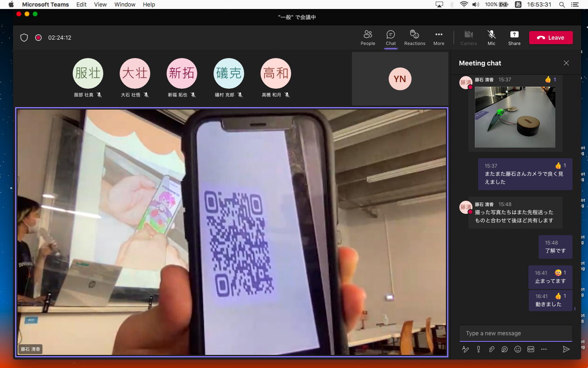Viewport: 588px width, 368px height.
Task: Click the recording indicator icon
Action: point(38,38)
